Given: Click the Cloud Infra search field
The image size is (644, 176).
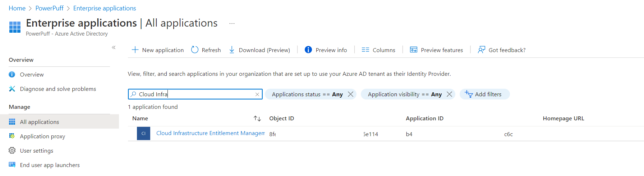Looking at the screenshot, I should click(x=194, y=94).
